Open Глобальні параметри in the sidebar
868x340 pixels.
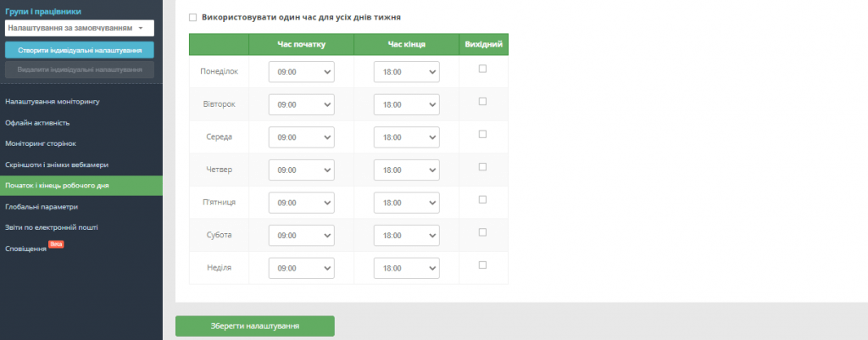[42, 206]
